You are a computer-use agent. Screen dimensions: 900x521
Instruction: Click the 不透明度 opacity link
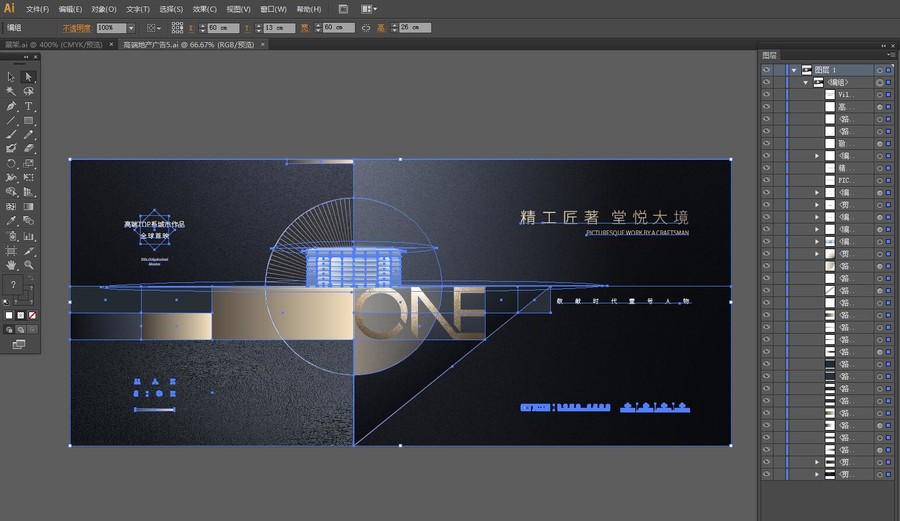pos(76,28)
